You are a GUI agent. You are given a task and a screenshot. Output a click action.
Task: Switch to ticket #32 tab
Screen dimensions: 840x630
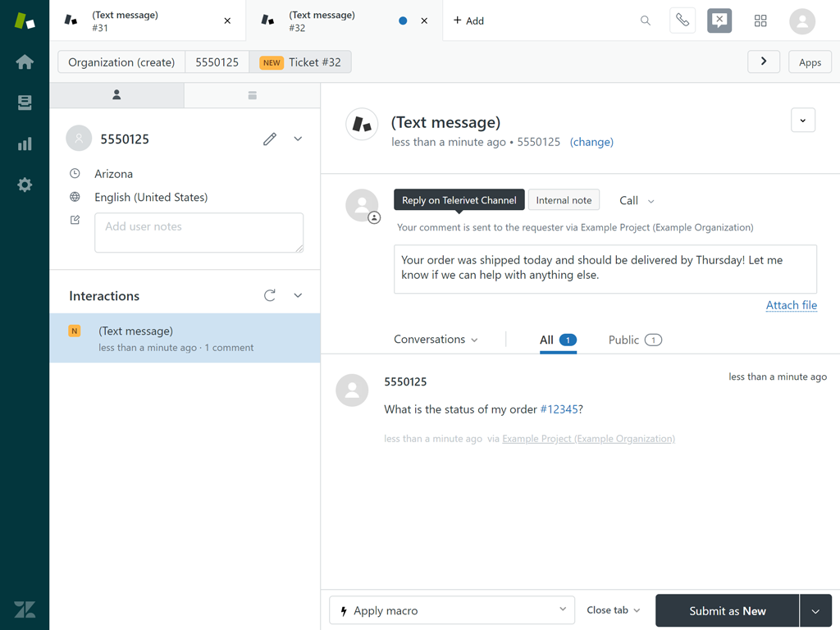tap(344, 21)
